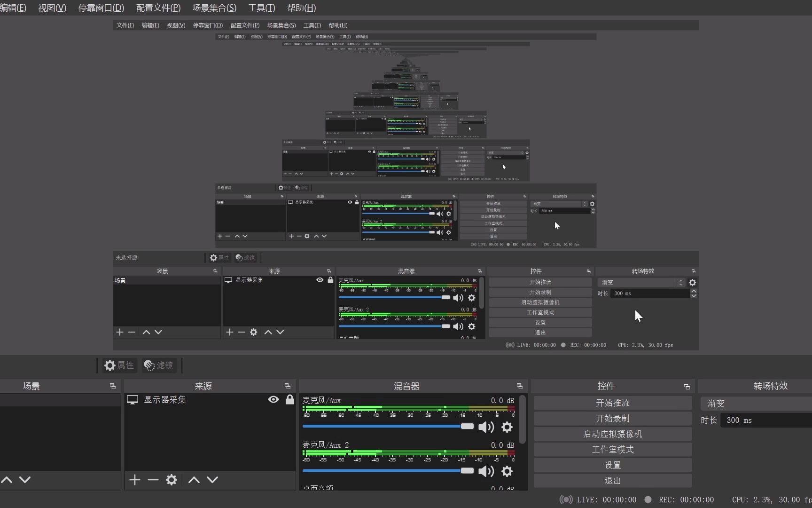Open the 工具(T) menu
The height and width of the screenshot is (508, 812).
(x=261, y=8)
